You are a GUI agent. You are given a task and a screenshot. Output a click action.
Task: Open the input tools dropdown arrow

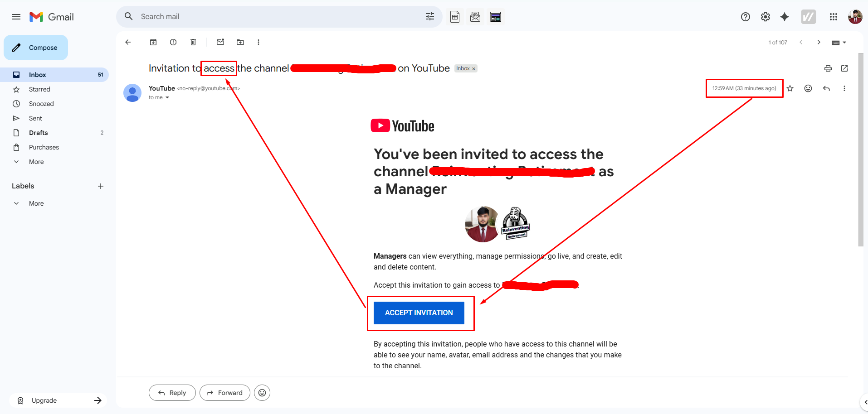[x=844, y=43]
